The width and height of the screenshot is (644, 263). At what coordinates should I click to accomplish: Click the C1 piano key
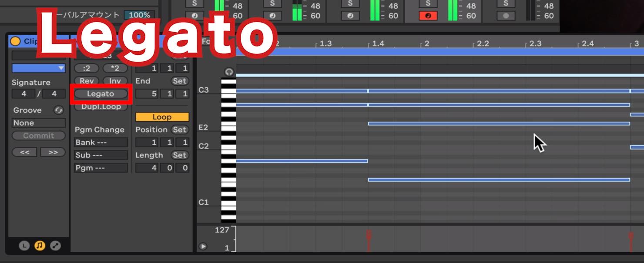coord(228,203)
